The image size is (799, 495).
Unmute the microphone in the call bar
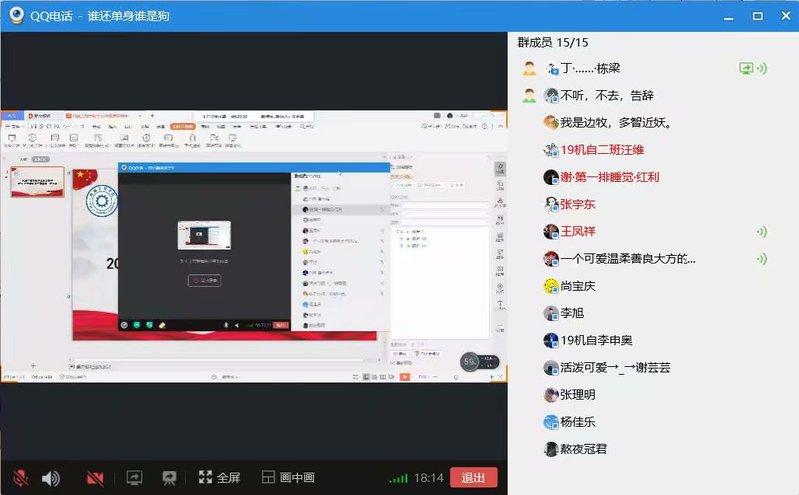pos(20,478)
